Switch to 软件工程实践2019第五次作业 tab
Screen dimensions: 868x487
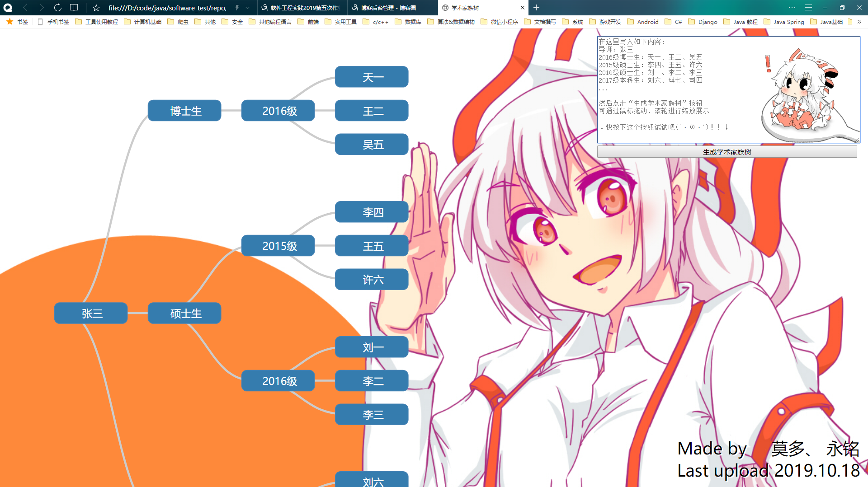302,8
